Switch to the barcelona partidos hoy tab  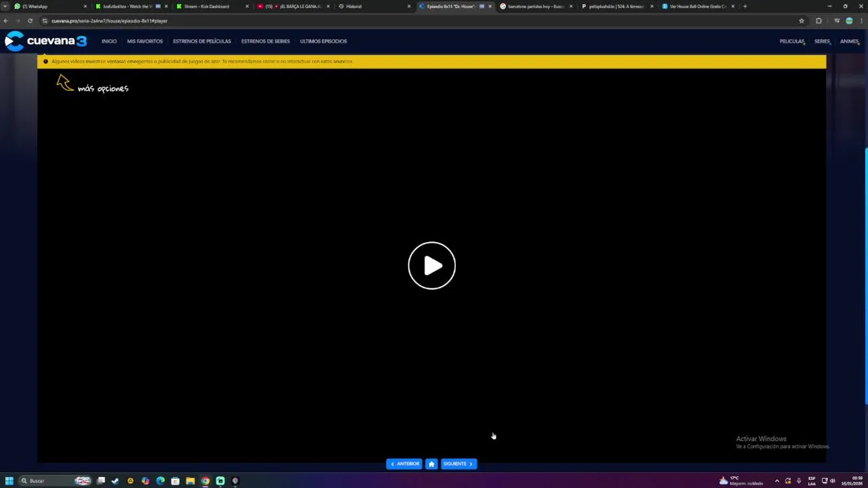pyautogui.click(x=535, y=6)
